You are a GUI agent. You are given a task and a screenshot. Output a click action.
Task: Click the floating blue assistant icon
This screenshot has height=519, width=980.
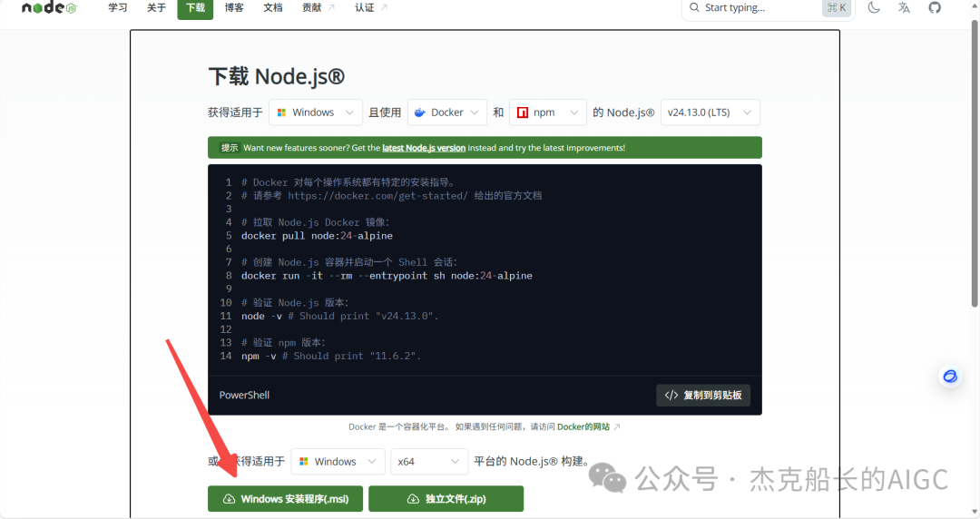(x=950, y=376)
